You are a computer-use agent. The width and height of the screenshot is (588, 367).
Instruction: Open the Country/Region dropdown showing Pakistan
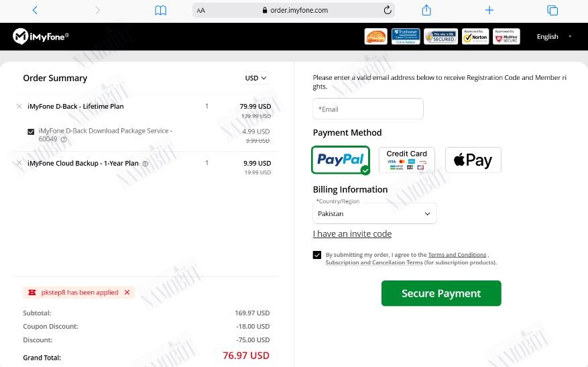[x=375, y=213]
